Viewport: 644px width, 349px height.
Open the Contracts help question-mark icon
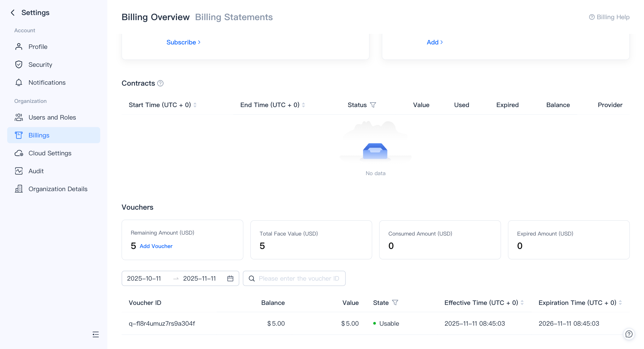[x=160, y=83]
